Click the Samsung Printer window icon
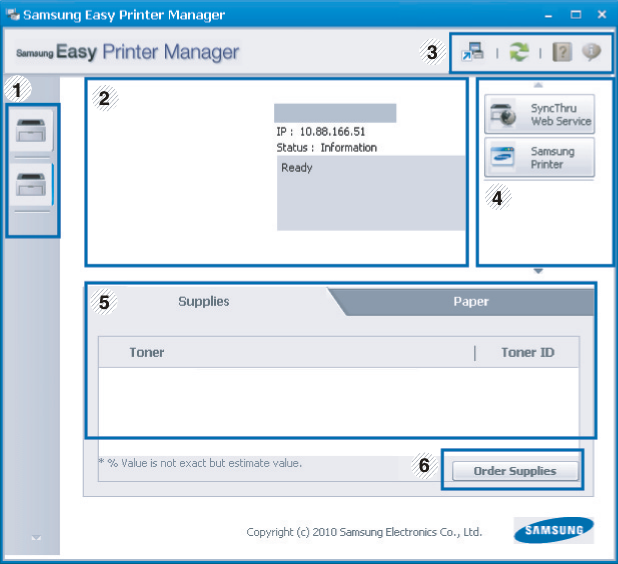The height and width of the screenshot is (564, 618). (x=503, y=157)
